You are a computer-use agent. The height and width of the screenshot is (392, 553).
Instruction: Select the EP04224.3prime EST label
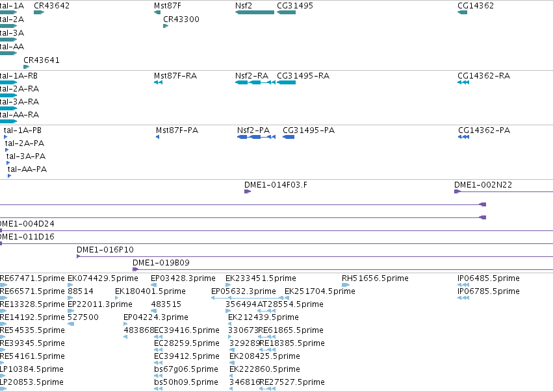click(x=156, y=317)
